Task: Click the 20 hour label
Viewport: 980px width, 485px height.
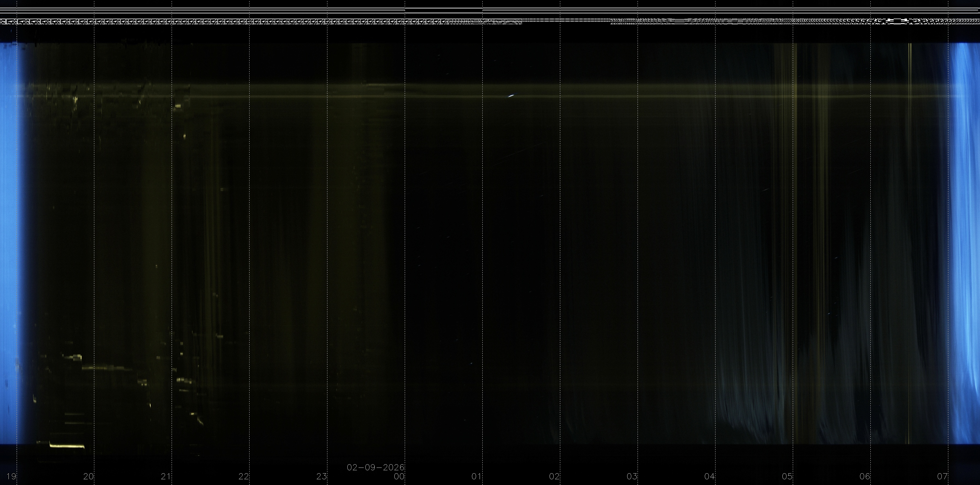Action: pyautogui.click(x=89, y=477)
